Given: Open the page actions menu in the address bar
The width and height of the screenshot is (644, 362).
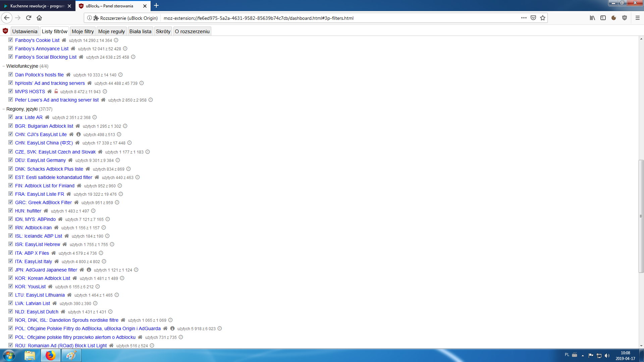Looking at the screenshot, I should [x=524, y=18].
